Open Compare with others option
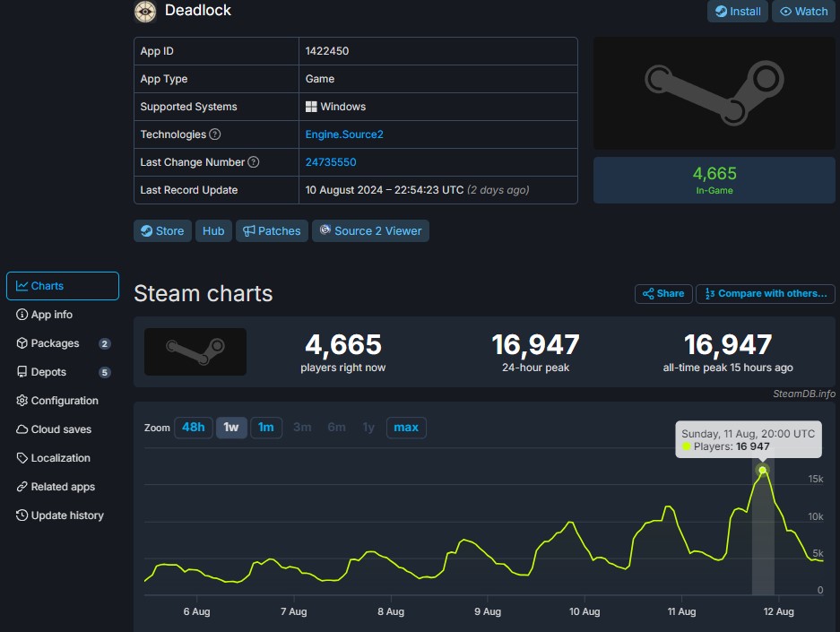The width and height of the screenshot is (840, 632). click(x=765, y=293)
